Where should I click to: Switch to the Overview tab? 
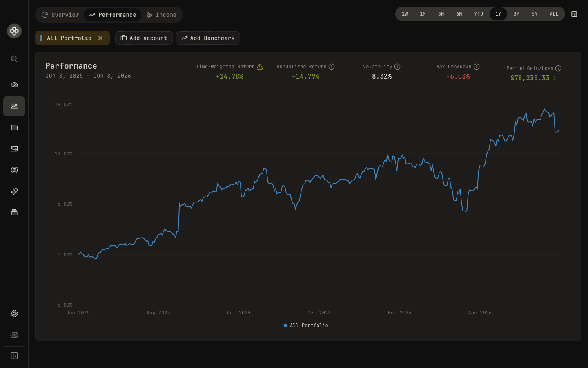coord(60,15)
